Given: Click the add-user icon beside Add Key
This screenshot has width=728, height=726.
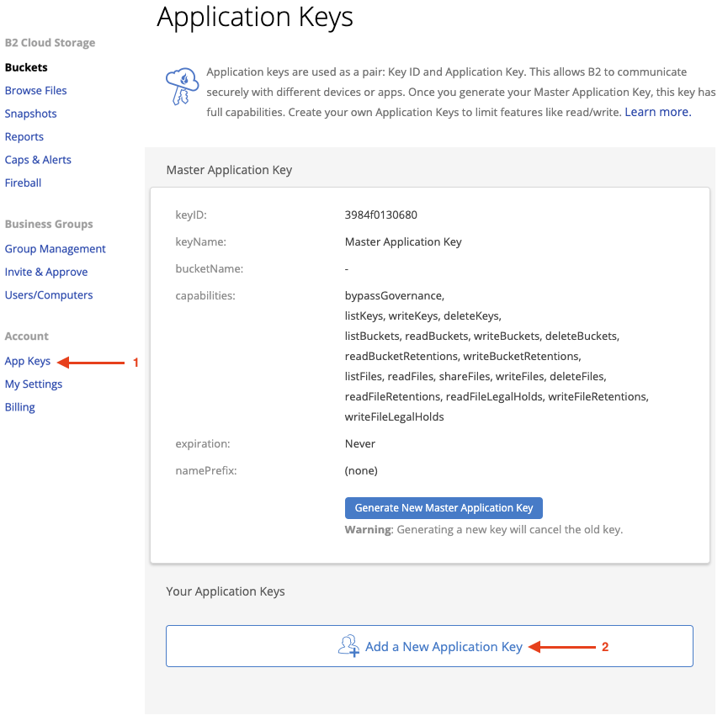Looking at the screenshot, I should tap(348, 646).
